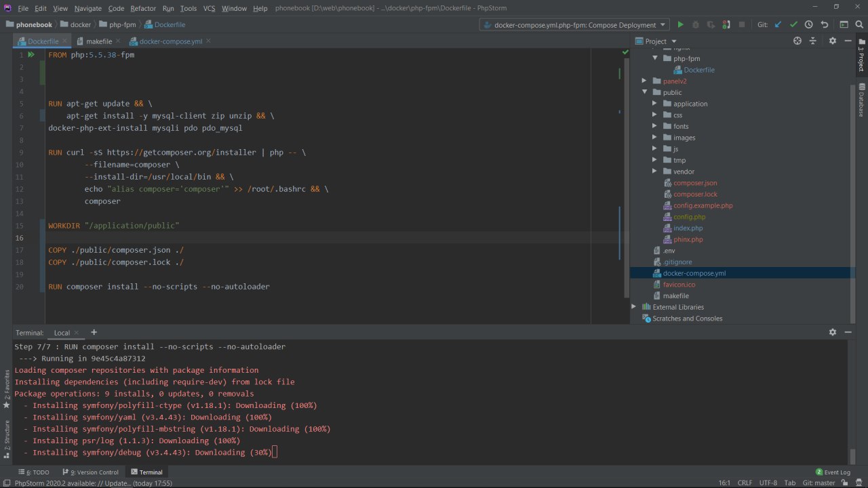
Task: Expand External Libraries node
Action: [x=634, y=307]
